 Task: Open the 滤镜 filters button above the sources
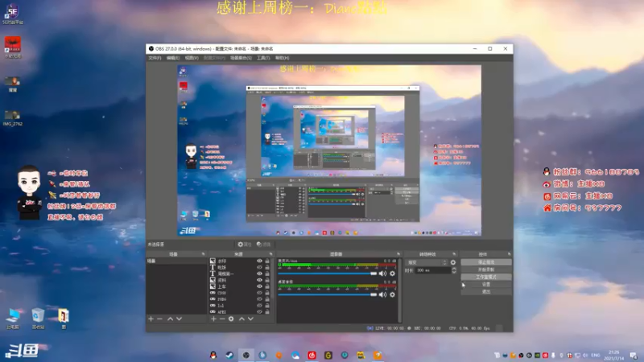(264, 245)
